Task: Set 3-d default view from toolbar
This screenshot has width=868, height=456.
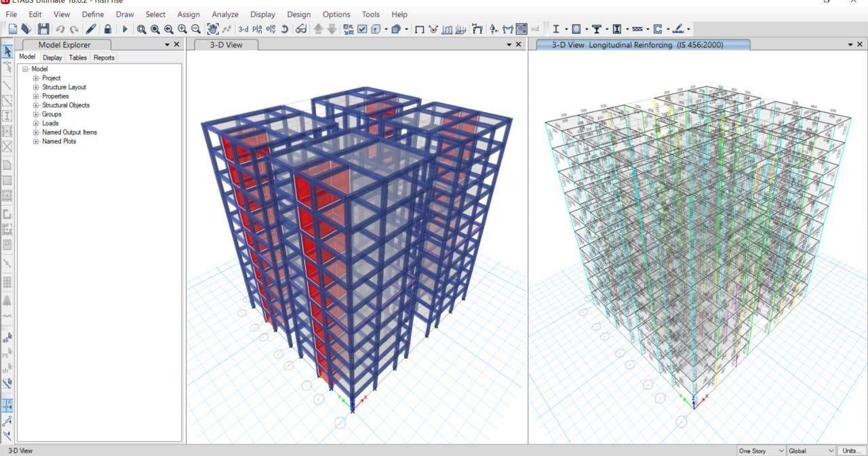Action: (x=243, y=29)
